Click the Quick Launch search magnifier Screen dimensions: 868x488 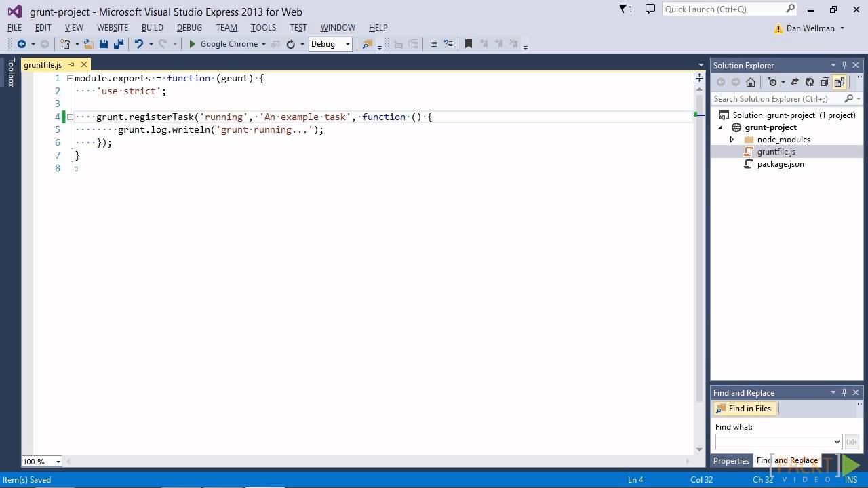coord(790,9)
